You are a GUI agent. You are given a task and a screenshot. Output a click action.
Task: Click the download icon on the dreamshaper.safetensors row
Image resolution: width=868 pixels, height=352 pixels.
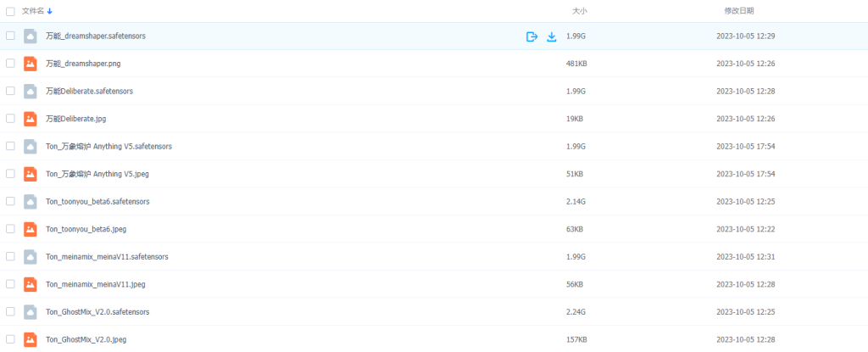coord(552,36)
